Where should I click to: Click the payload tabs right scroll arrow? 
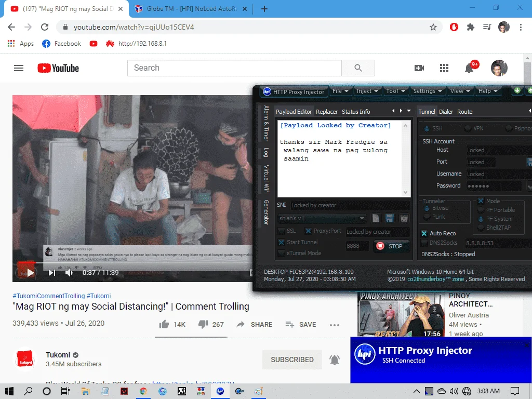401,111
